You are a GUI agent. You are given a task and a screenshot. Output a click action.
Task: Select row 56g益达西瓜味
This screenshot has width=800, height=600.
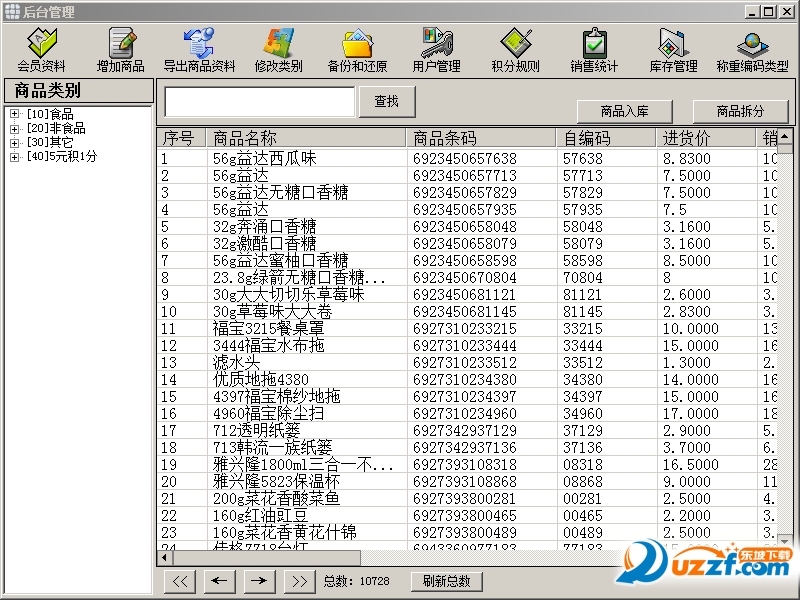pos(467,159)
